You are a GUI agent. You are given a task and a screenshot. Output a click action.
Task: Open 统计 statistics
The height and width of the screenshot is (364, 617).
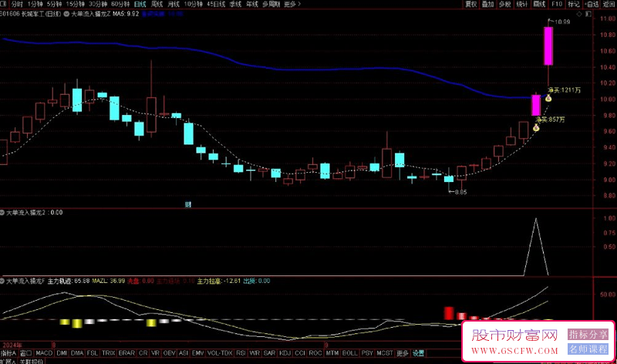tap(522, 4)
